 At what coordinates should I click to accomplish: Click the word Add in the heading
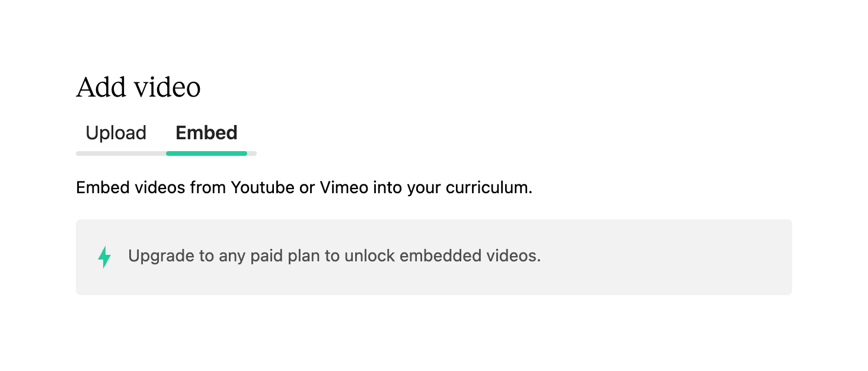tap(101, 88)
